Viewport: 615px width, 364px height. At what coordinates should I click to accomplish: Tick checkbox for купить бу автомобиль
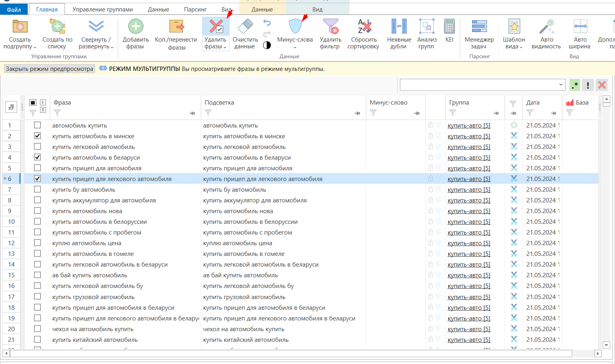coord(37,189)
